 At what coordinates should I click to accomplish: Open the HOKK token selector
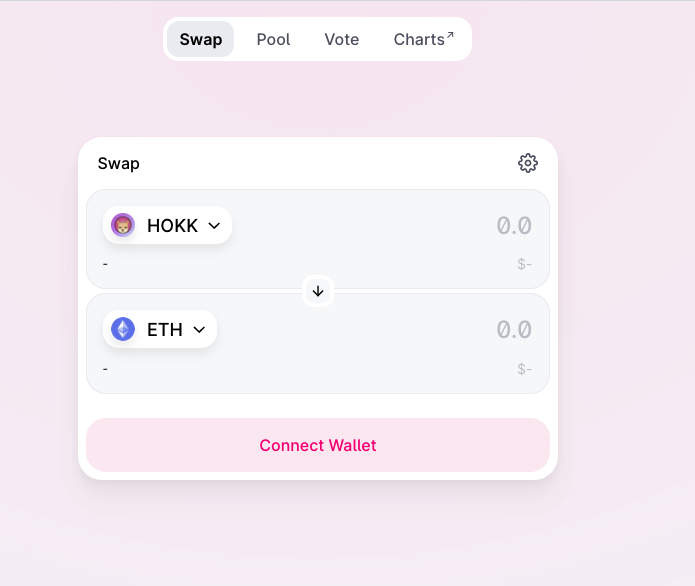click(x=168, y=225)
